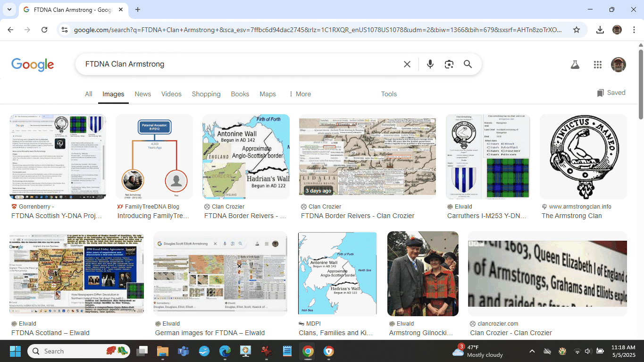Click 'FTDNA Border Reivers - Clan Crozier' link
The height and width of the screenshot is (362, 644).
coord(358,216)
